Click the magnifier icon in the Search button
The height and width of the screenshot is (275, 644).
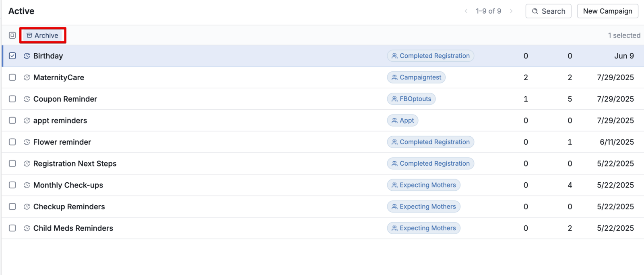[535, 11]
